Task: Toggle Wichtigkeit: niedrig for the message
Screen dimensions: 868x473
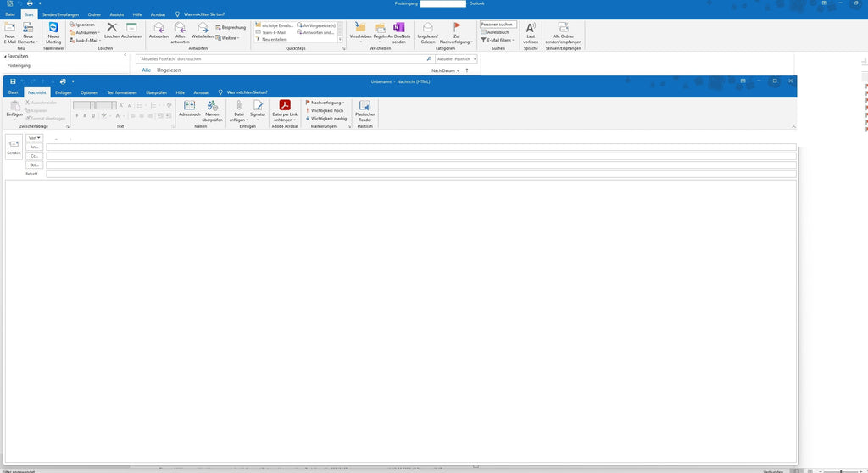Action: [328, 119]
